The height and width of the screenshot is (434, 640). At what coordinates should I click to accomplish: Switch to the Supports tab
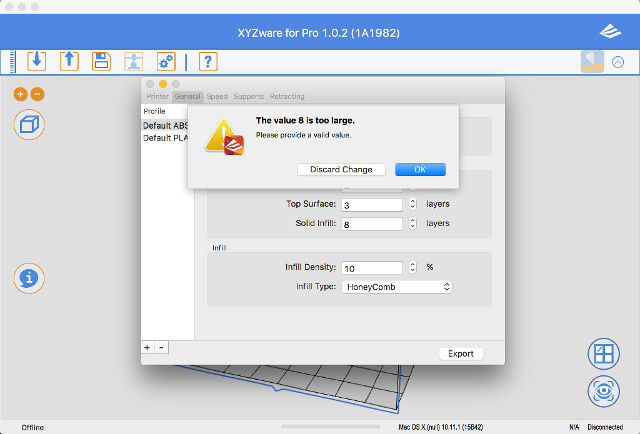(249, 96)
